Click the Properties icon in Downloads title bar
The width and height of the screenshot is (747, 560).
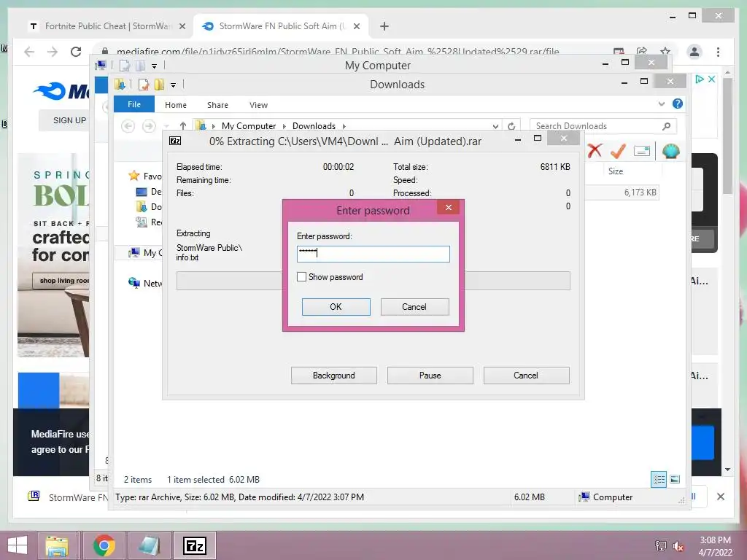click(144, 85)
